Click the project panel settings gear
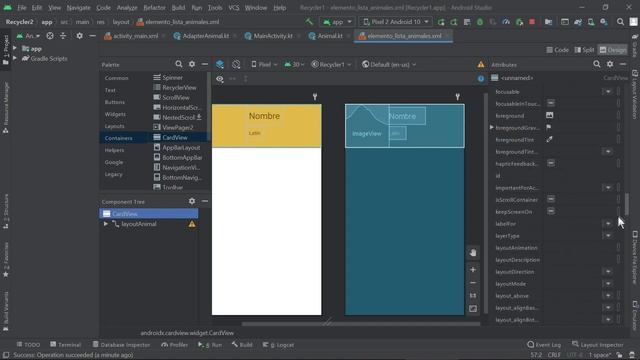 [x=79, y=36]
